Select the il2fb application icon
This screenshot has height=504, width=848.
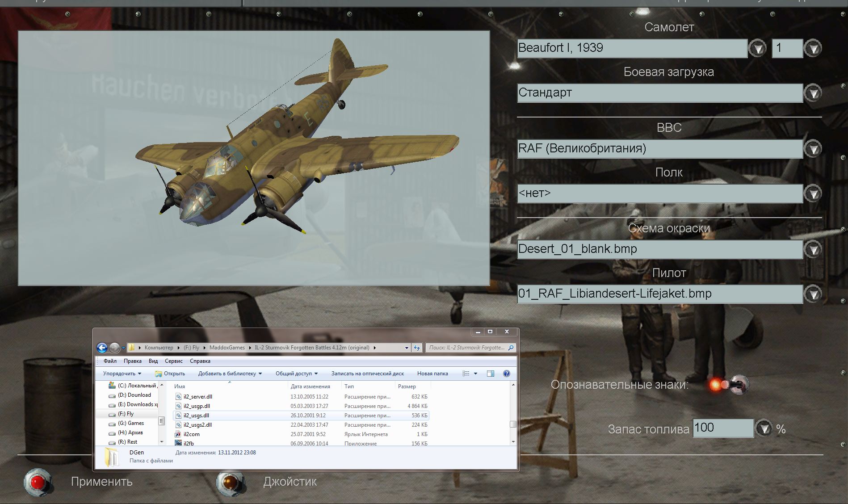179,443
